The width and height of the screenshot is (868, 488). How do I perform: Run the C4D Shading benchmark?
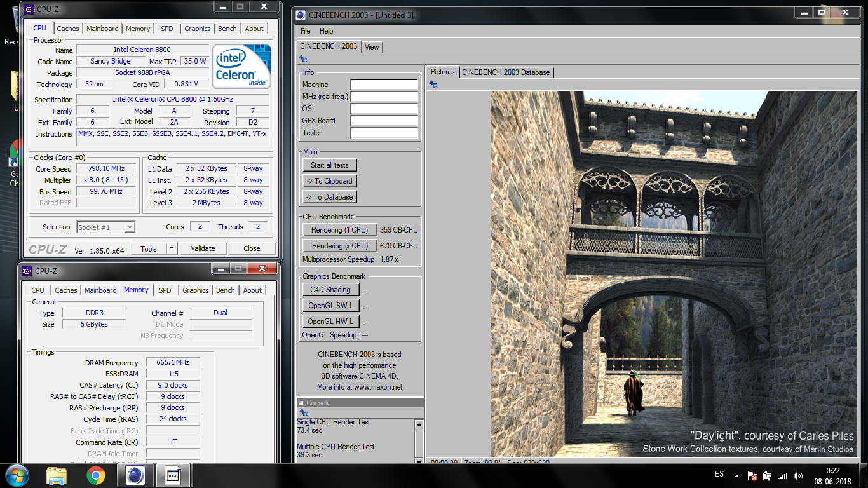click(330, 290)
